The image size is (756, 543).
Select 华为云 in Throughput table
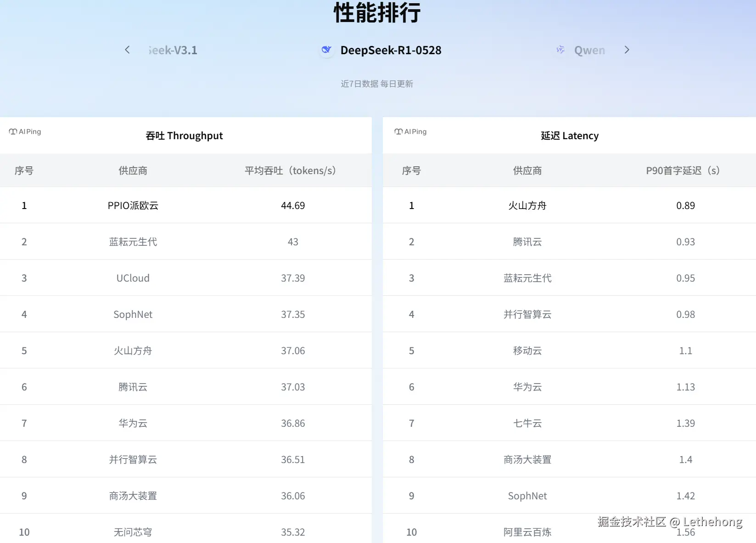[133, 423]
